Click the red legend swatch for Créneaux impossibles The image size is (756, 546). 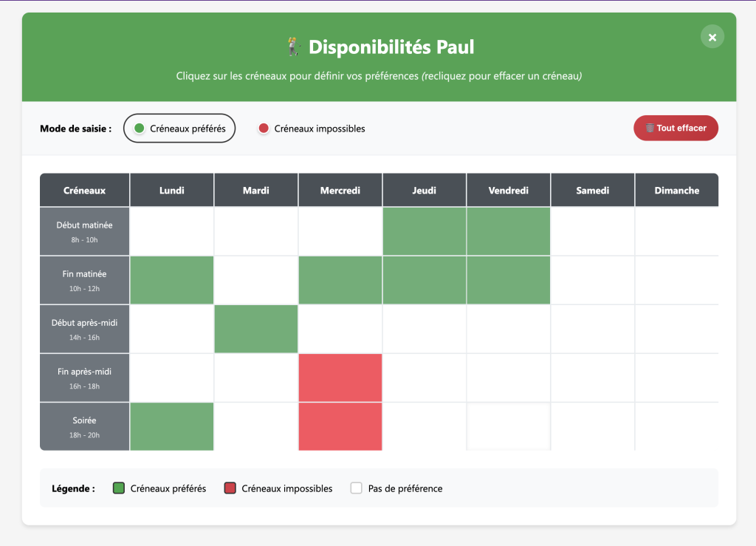(x=230, y=488)
